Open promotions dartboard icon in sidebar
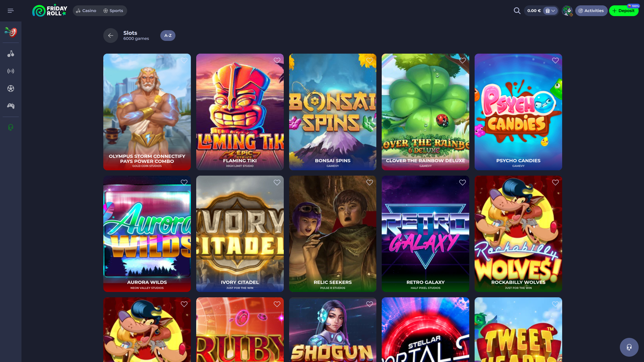The width and height of the screenshot is (644, 362). (x=11, y=32)
